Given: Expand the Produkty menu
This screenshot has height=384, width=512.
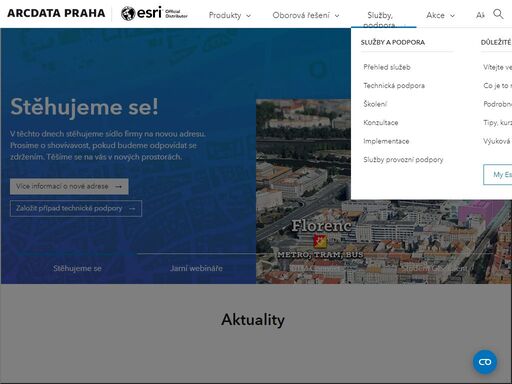Looking at the screenshot, I should click(230, 15).
